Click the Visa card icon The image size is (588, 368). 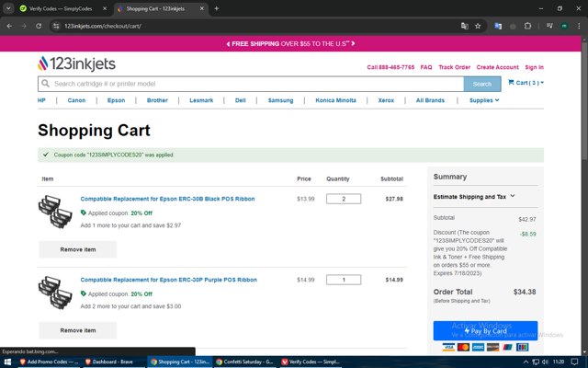(448, 348)
